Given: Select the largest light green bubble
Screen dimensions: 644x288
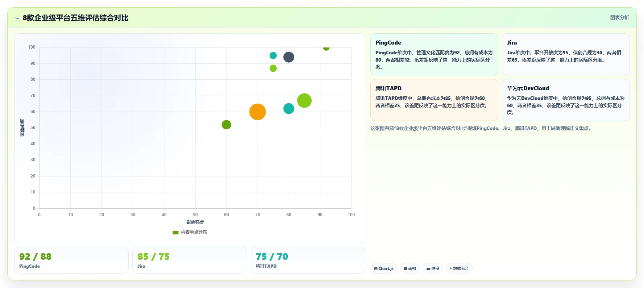Looking at the screenshot, I should (x=304, y=101).
